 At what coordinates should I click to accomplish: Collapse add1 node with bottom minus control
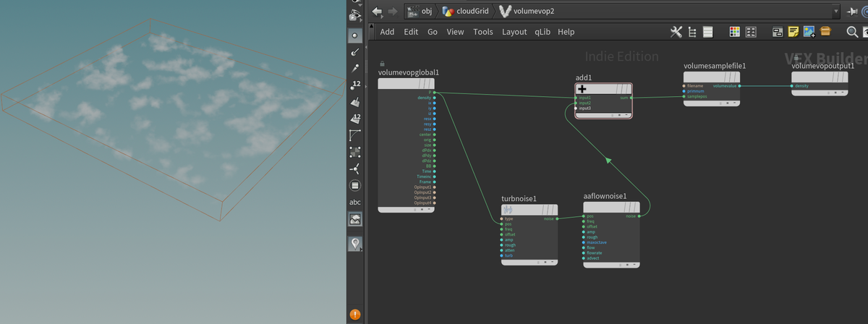click(x=626, y=115)
